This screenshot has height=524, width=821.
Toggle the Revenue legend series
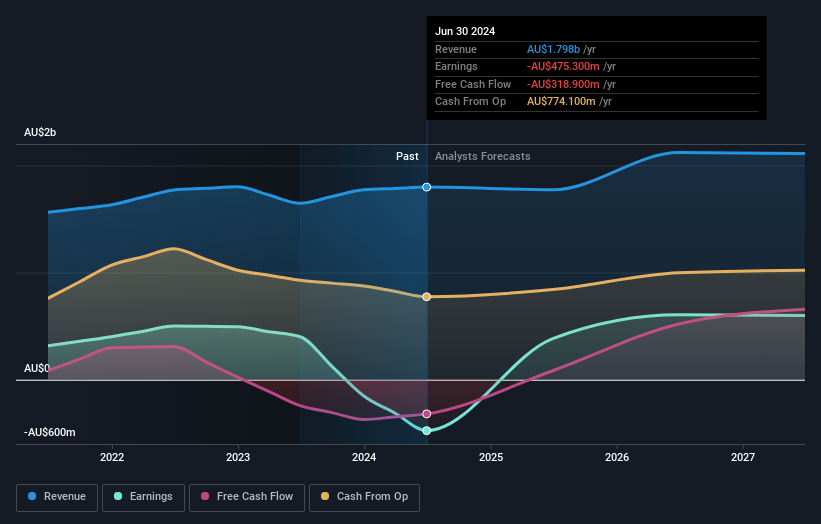(x=57, y=497)
